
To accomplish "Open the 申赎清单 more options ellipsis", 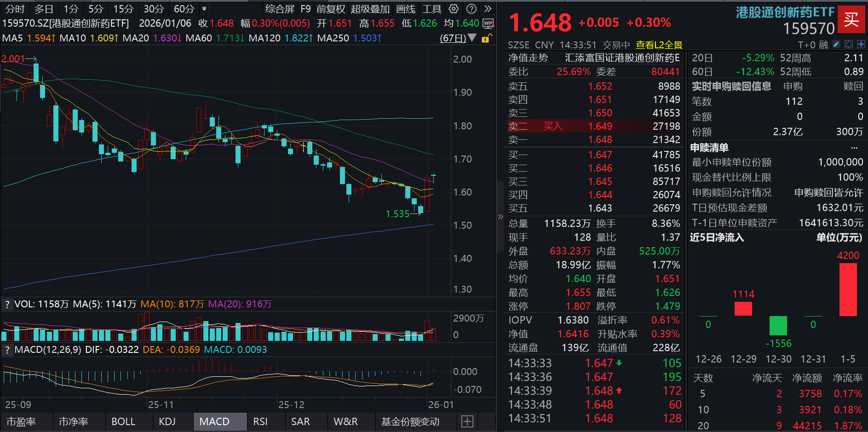I will coord(854,148).
